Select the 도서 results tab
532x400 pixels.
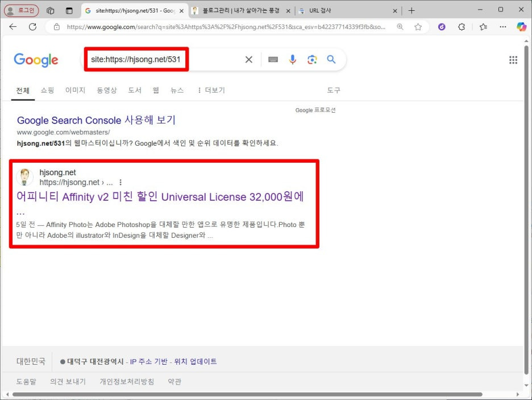click(135, 90)
